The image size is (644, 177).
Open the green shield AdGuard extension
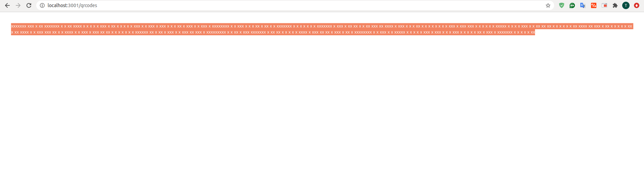(562, 5)
